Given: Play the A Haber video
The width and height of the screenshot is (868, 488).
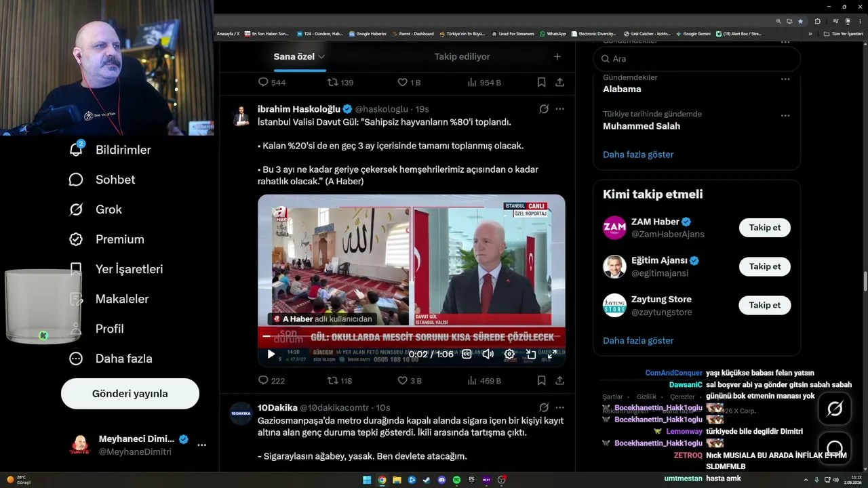Looking at the screenshot, I should tap(271, 354).
